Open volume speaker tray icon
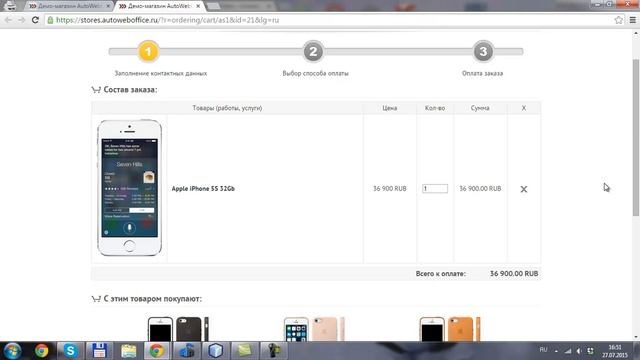640x360 pixels. point(579,351)
